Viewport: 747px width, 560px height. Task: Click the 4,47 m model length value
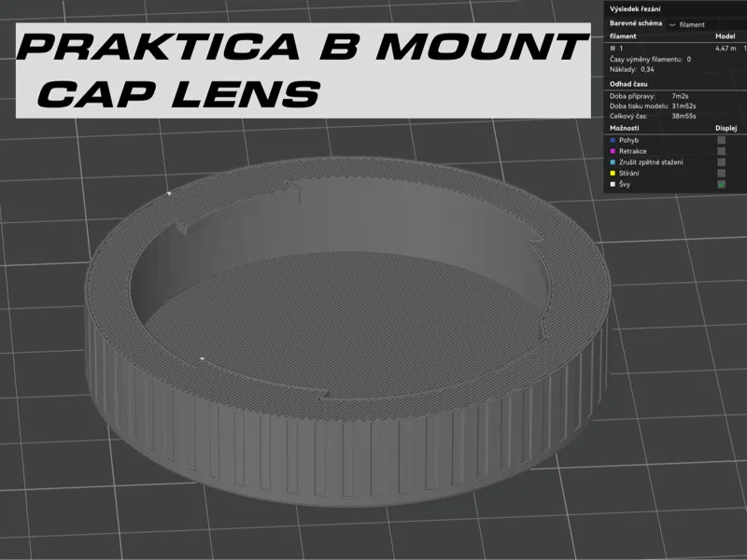[x=726, y=49]
